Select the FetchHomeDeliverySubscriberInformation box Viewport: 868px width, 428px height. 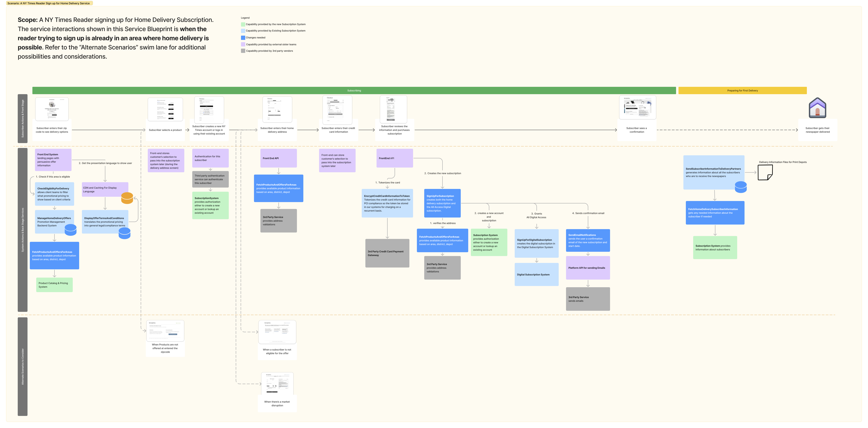(x=715, y=213)
